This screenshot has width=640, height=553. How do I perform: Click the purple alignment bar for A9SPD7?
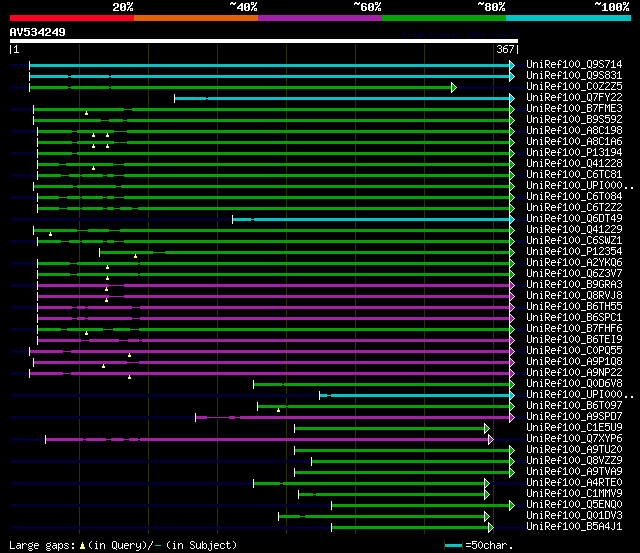(x=353, y=418)
